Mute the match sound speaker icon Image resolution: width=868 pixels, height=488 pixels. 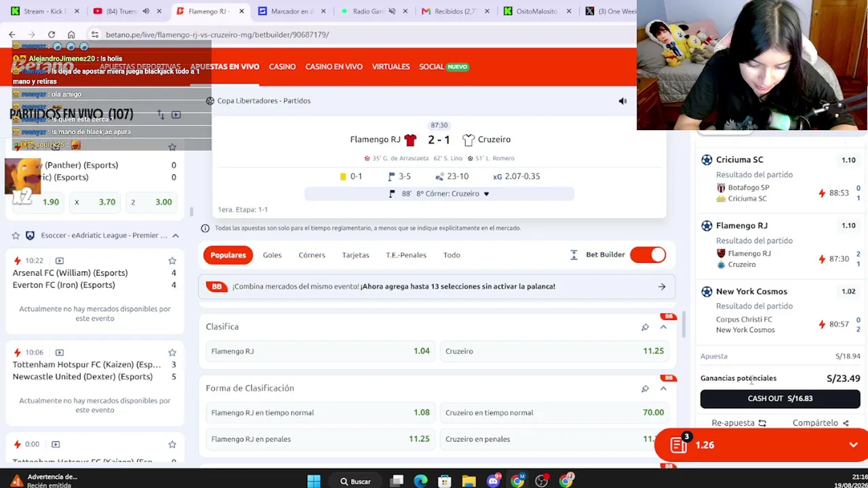pos(623,101)
